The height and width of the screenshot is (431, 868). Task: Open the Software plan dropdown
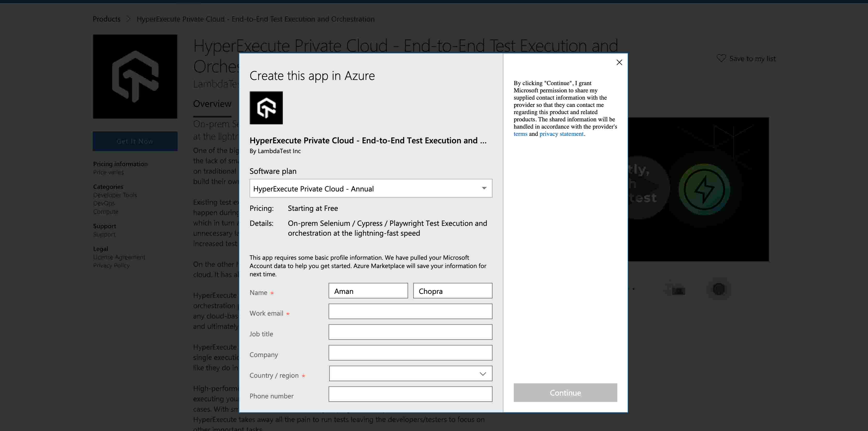point(370,188)
